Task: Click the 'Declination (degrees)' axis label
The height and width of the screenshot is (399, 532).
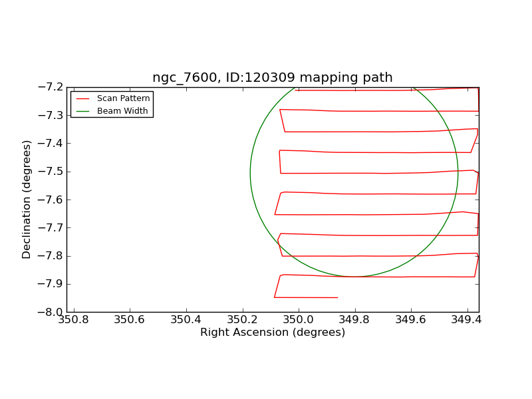Action: pyautogui.click(x=26, y=199)
